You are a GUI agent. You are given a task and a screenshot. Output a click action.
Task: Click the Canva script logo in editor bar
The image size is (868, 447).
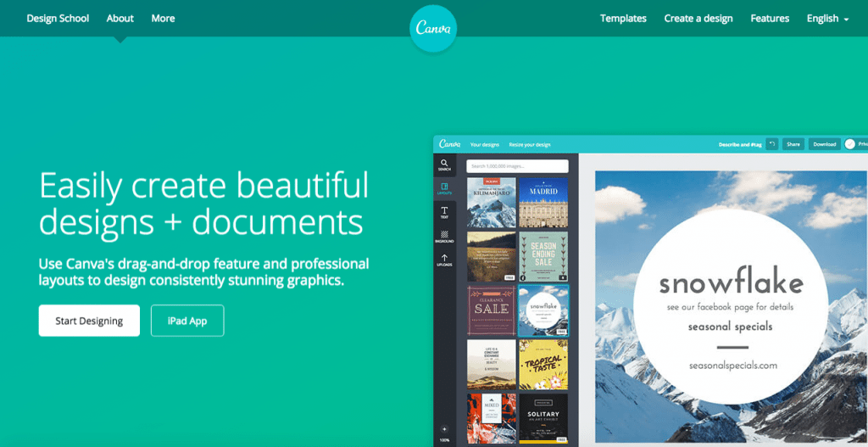[x=449, y=144]
